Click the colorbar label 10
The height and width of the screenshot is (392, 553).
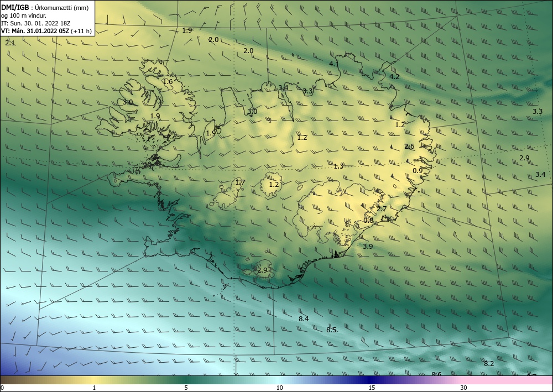pos(279,388)
